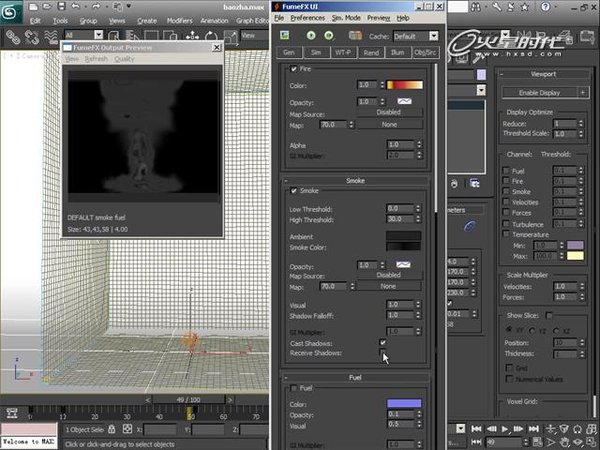Collapse the Smoke rollout header
This screenshot has height=450, width=600.
tap(355, 181)
